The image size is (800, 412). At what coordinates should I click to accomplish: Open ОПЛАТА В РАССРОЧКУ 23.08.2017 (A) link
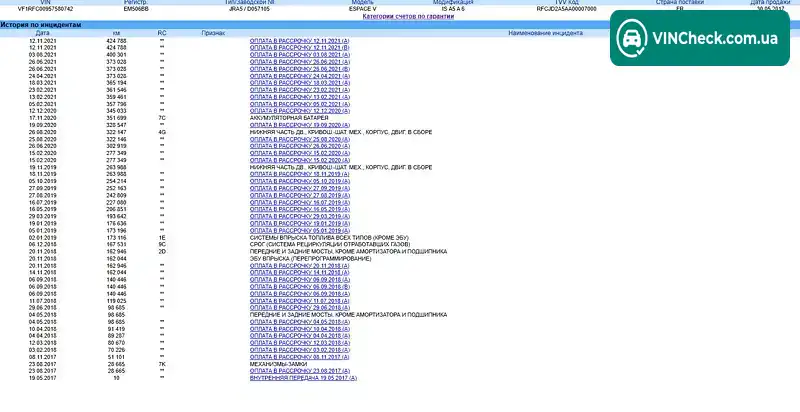[299, 371]
